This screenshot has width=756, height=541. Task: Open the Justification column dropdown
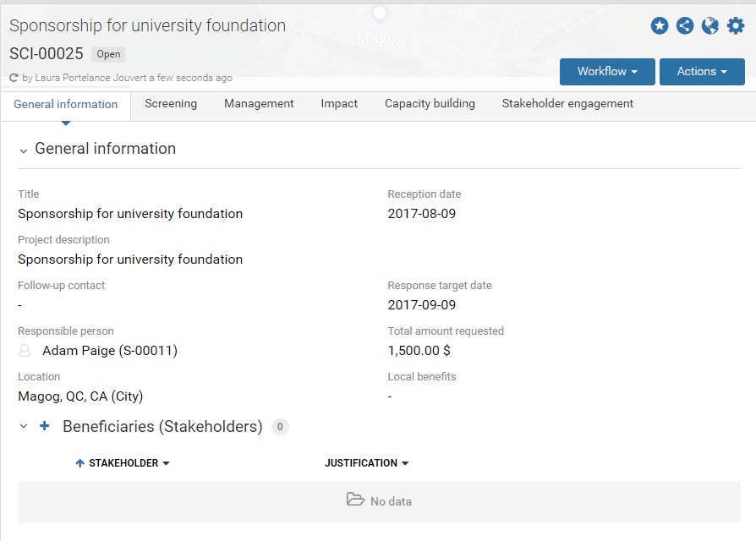405,463
